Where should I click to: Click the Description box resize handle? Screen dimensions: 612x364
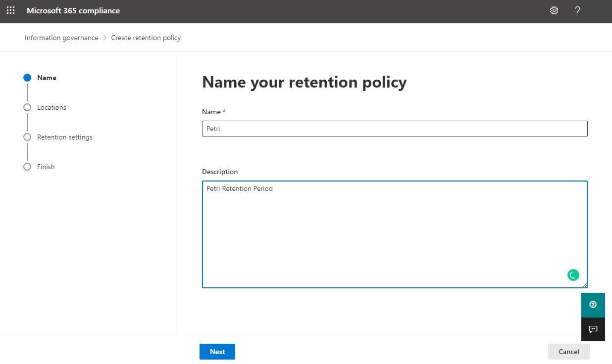(585, 285)
